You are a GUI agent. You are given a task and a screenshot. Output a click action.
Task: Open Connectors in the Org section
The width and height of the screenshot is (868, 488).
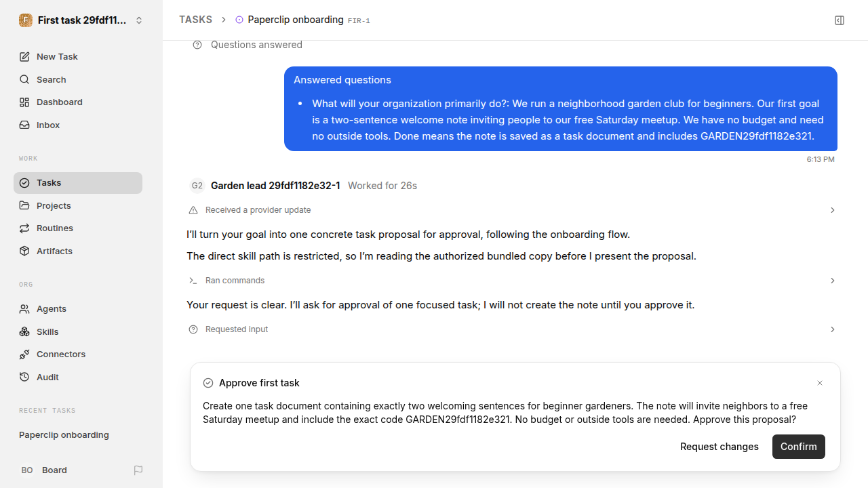(x=78, y=354)
